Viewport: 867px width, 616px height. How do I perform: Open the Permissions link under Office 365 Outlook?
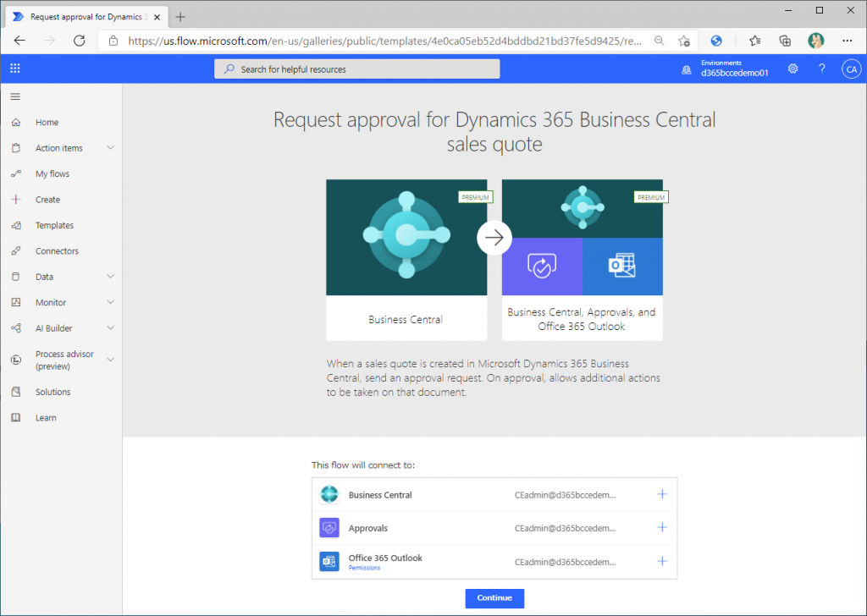coord(364,568)
